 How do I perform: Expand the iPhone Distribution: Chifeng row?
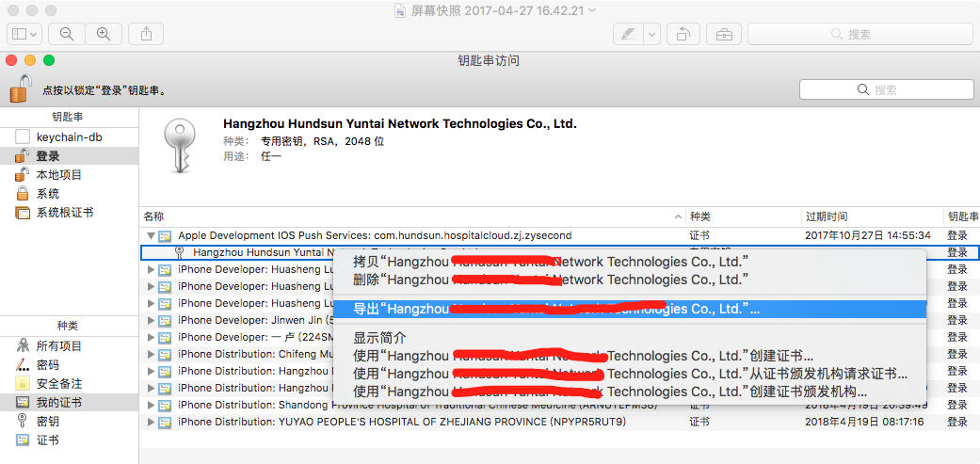point(150,354)
